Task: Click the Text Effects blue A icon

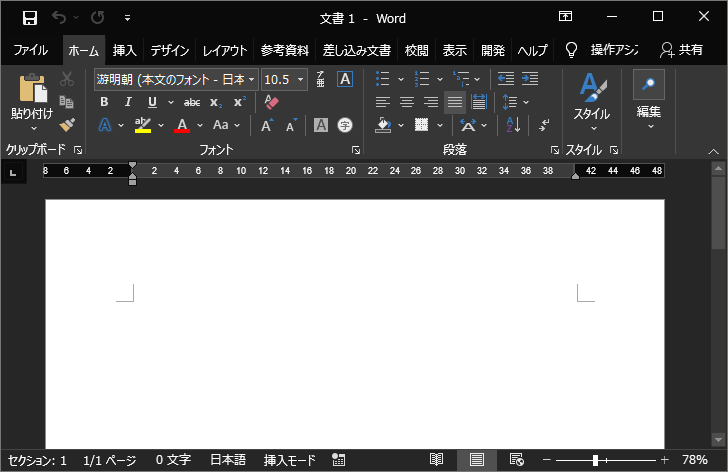Action: pyautogui.click(x=105, y=125)
